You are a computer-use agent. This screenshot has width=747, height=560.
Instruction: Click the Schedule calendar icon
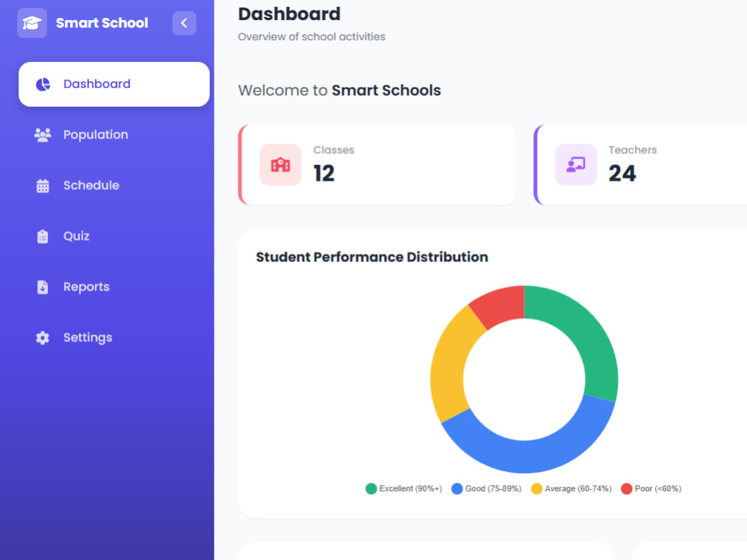coord(43,186)
